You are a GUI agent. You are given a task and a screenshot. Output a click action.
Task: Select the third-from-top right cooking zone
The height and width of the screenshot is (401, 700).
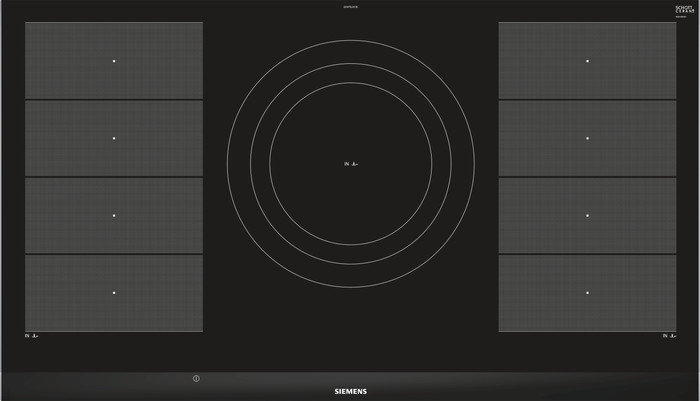point(587,215)
